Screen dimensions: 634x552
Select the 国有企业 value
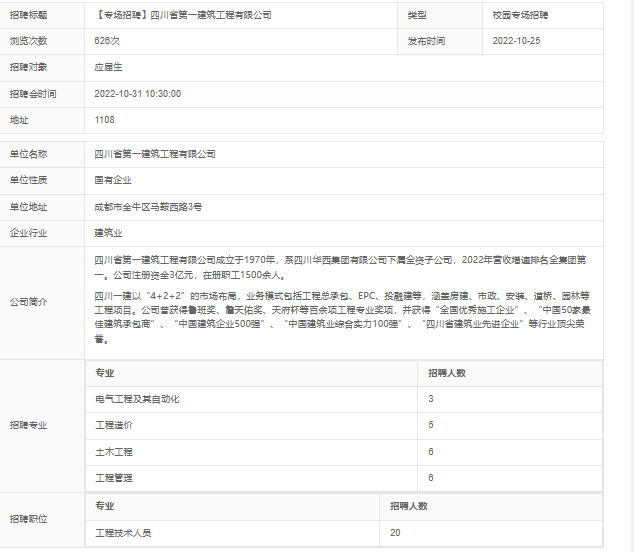click(113, 180)
